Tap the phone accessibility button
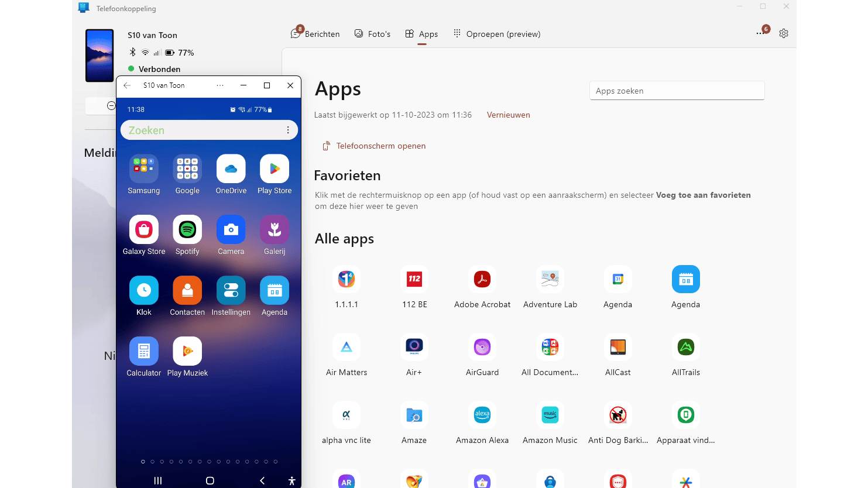868x488 pixels. pos(292,481)
